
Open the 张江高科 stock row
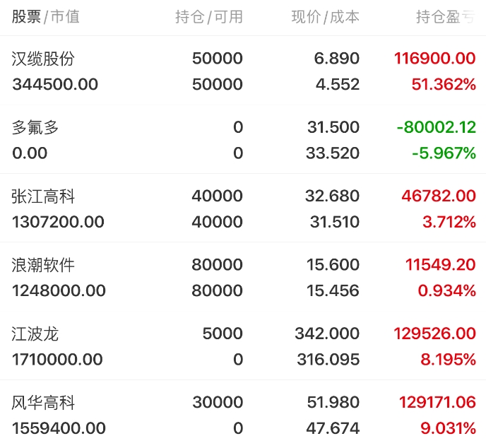(x=243, y=208)
